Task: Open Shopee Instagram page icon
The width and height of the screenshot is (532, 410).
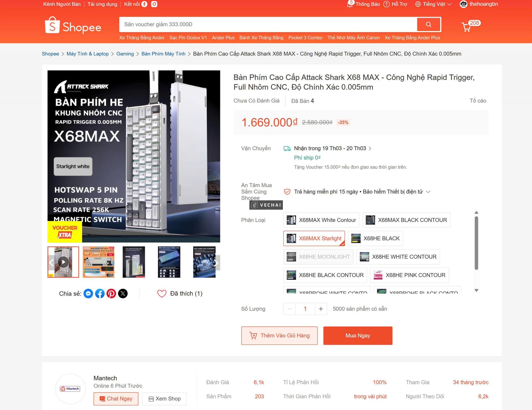Action: [154, 4]
